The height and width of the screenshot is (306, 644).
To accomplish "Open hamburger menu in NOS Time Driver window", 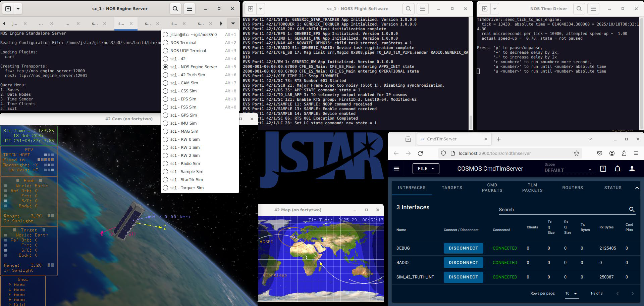I will (593, 9).
